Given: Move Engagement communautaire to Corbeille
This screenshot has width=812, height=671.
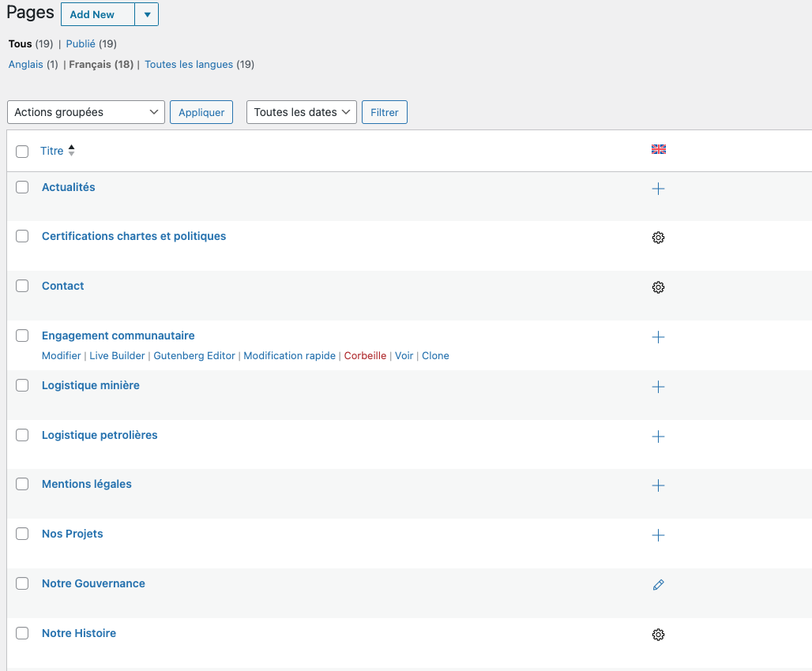Looking at the screenshot, I should coord(365,356).
